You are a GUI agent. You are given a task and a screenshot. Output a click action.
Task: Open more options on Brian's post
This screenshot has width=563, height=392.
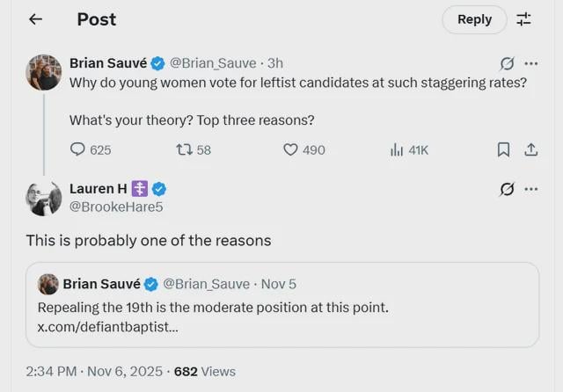click(530, 63)
